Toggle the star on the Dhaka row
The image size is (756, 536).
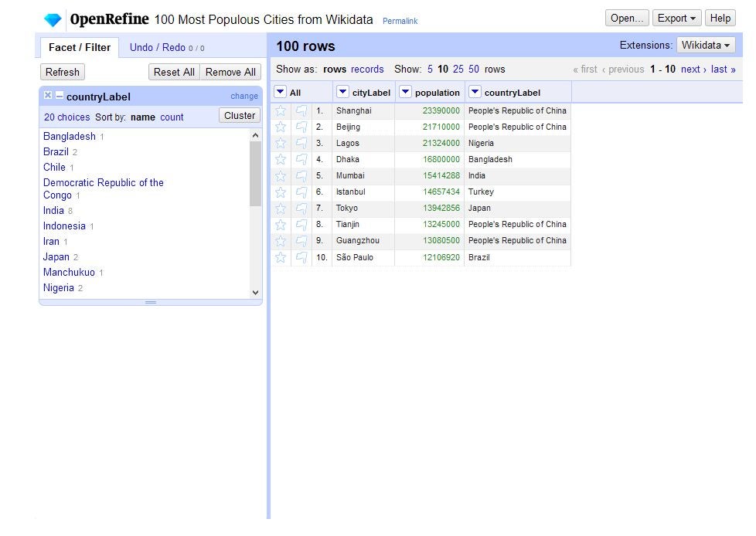coord(280,159)
